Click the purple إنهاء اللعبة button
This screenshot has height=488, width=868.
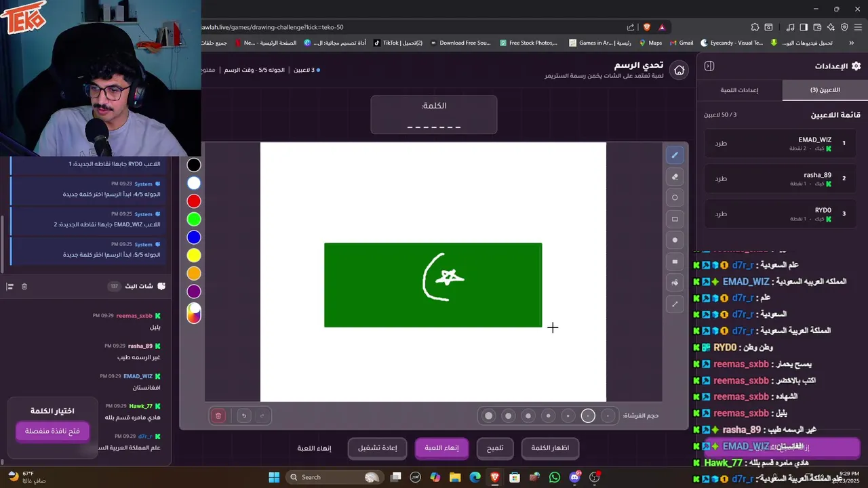tap(441, 448)
